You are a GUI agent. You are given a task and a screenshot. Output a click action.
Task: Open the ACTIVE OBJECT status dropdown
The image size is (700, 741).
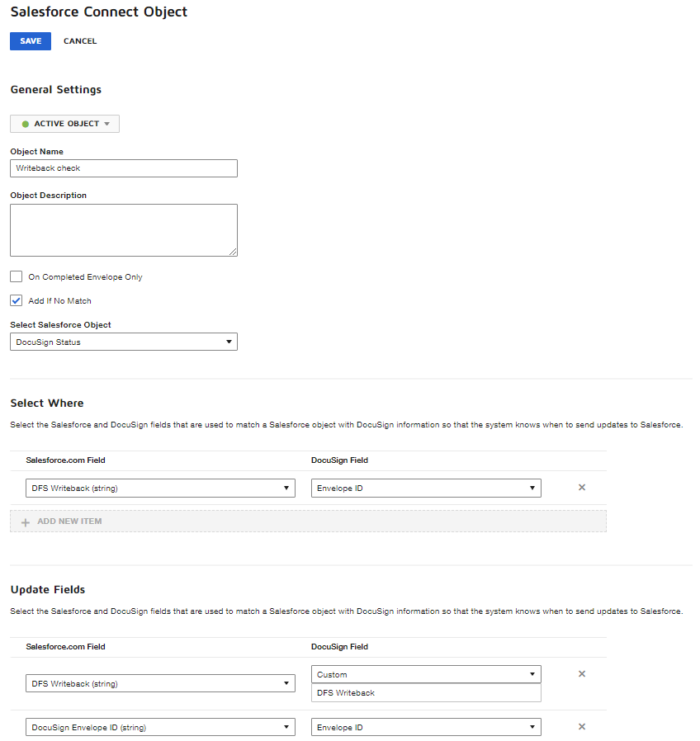click(x=64, y=124)
